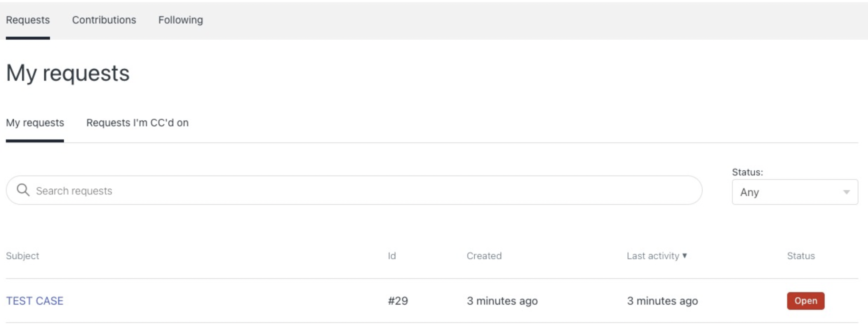Screen dimensions: 868x334
Task: Switch to the Following tab
Action: coord(180,20)
